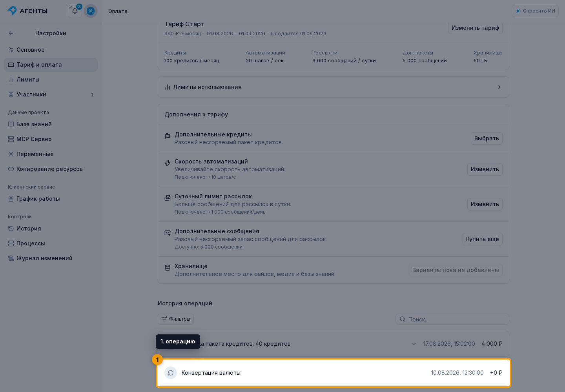Open the Основное settings section

coord(51,50)
